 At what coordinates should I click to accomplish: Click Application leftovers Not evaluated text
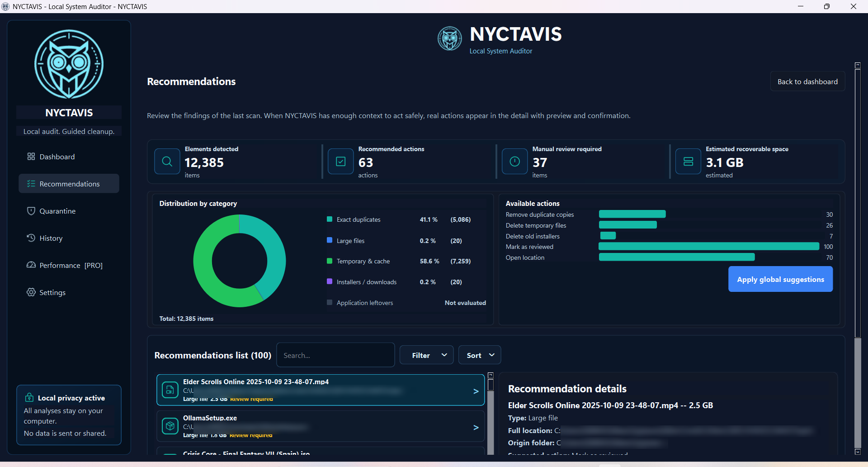coord(465,303)
